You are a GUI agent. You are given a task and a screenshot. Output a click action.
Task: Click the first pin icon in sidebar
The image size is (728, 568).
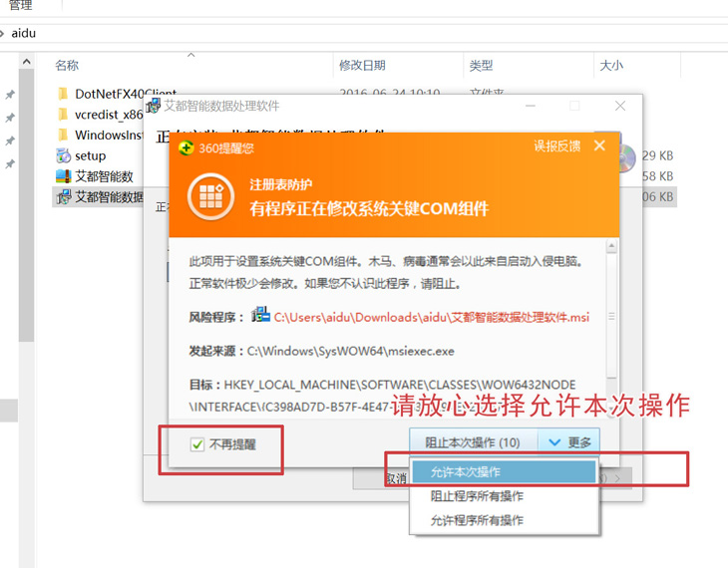(10, 95)
